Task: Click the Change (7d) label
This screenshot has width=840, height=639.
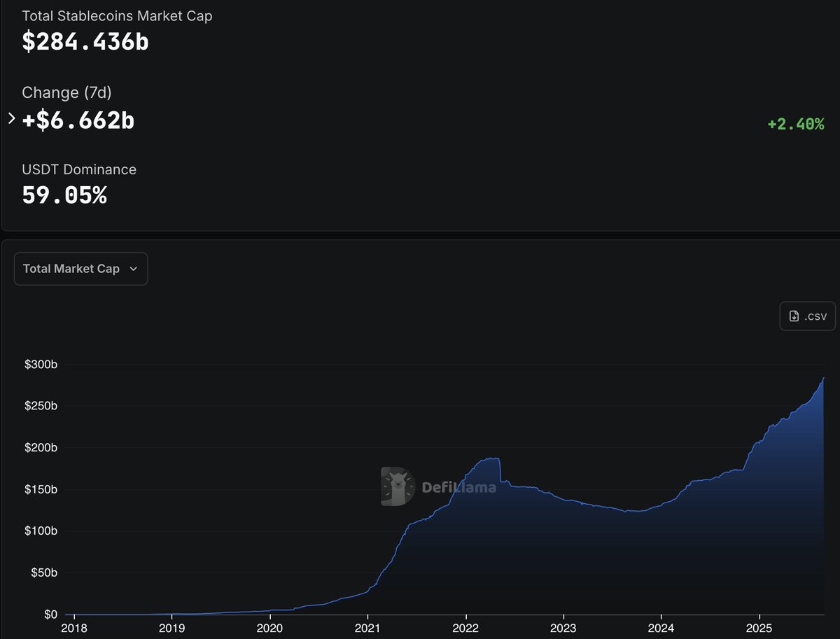Action: [x=66, y=92]
